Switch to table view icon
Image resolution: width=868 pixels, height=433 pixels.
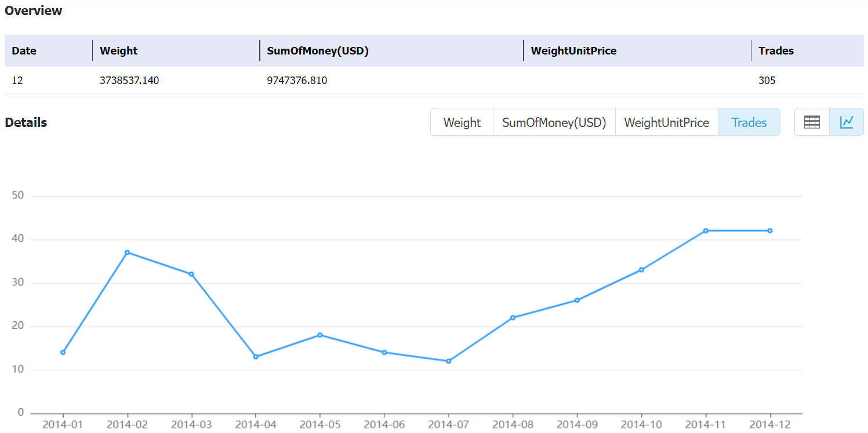coord(812,122)
